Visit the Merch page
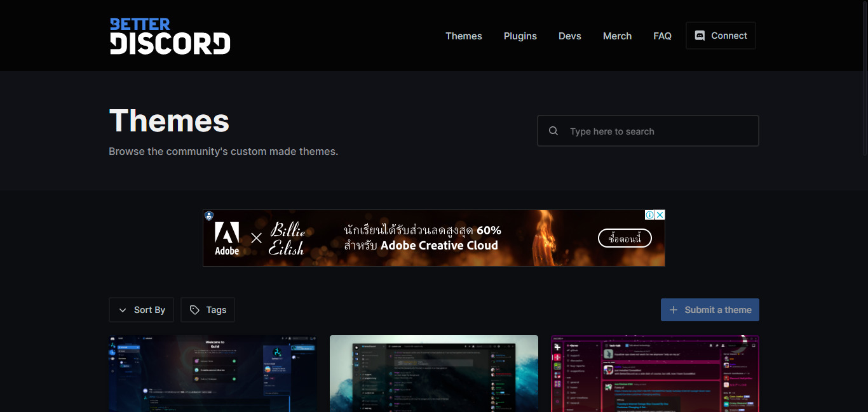Viewport: 868px width, 412px height. (617, 36)
